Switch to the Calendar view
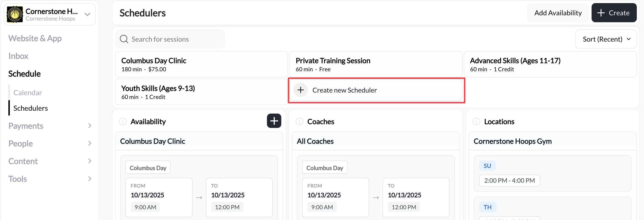 pyautogui.click(x=28, y=92)
